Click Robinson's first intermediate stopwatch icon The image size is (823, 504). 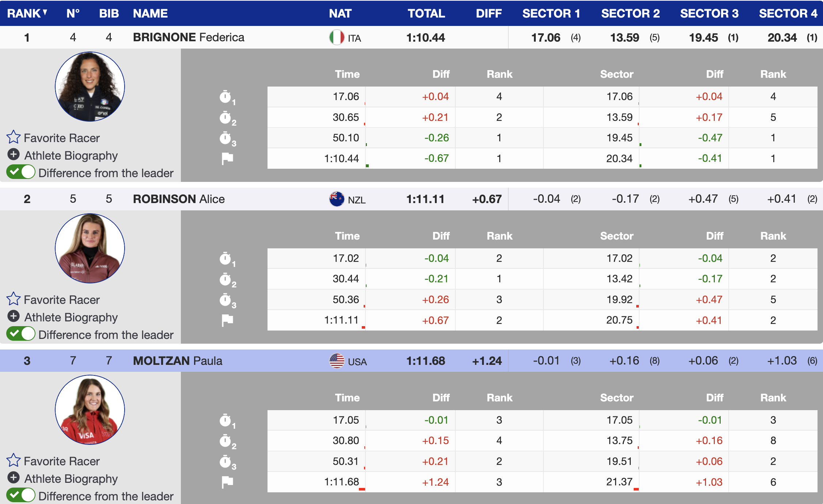226,259
